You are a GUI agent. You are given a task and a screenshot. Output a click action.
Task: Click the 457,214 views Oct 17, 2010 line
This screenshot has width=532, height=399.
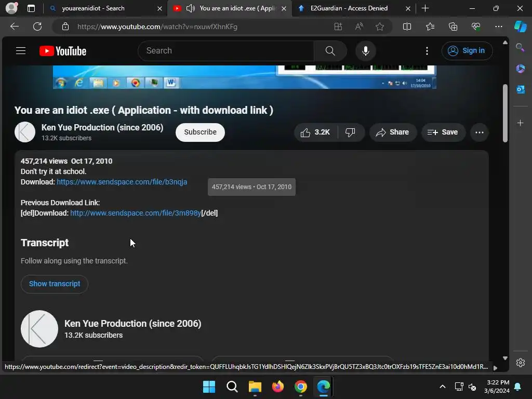66,161
